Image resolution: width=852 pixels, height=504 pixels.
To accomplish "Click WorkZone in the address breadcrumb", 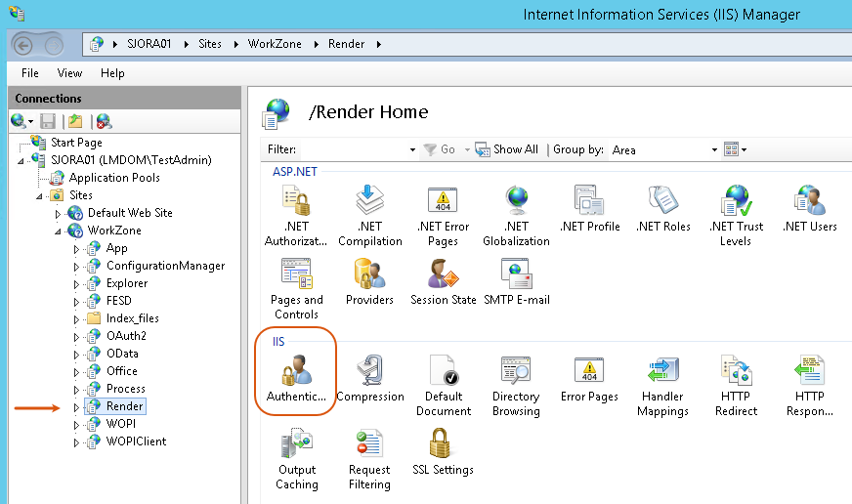I will pyautogui.click(x=275, y=44).
